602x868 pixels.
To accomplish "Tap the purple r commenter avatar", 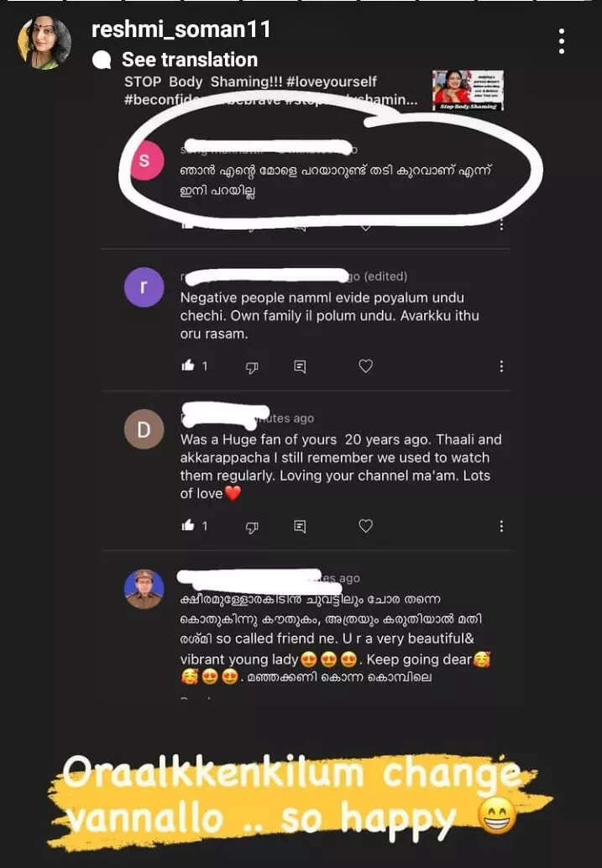I will [x=144, y=287].
